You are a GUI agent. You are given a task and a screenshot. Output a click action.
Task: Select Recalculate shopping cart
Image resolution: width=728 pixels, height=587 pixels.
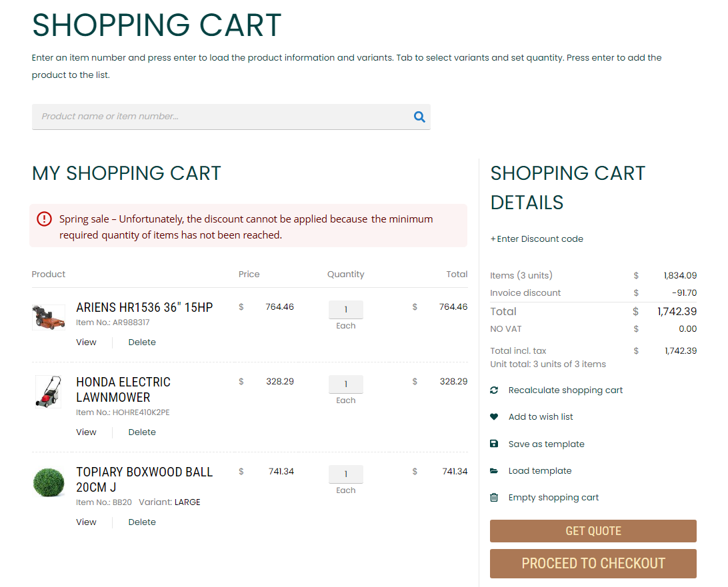coord(565,390)
